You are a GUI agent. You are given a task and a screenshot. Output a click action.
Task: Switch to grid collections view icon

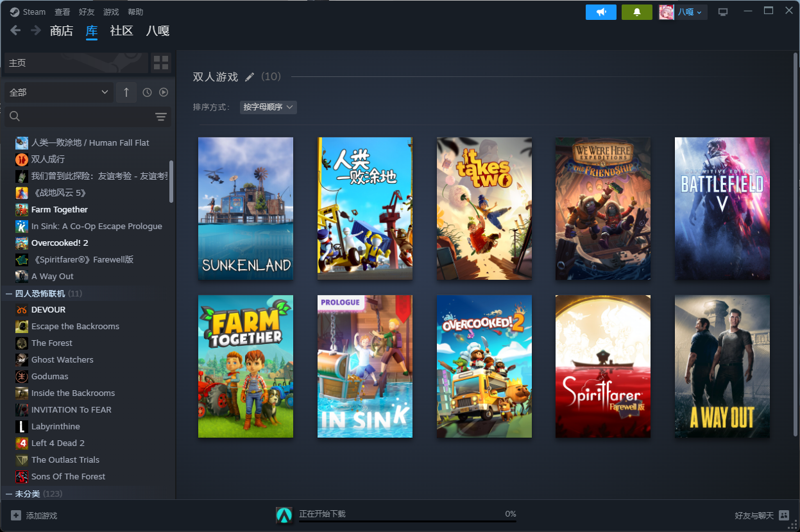click(161, 63)
